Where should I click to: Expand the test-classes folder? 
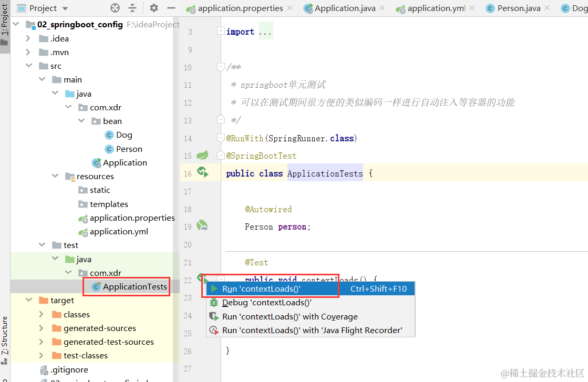(42, 355)
